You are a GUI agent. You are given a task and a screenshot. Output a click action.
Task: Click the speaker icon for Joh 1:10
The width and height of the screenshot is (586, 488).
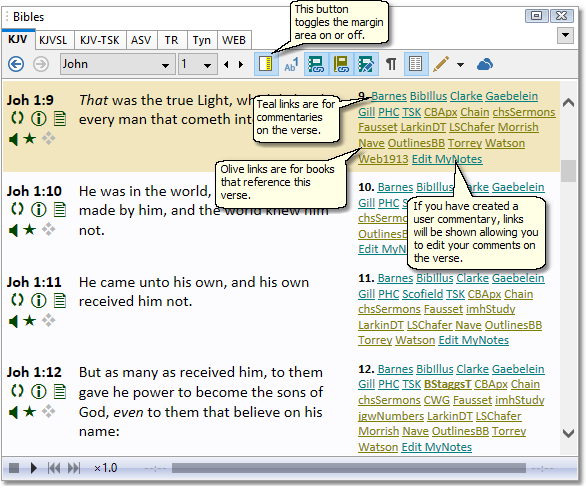pyautogui.click(x=13, y=230)
